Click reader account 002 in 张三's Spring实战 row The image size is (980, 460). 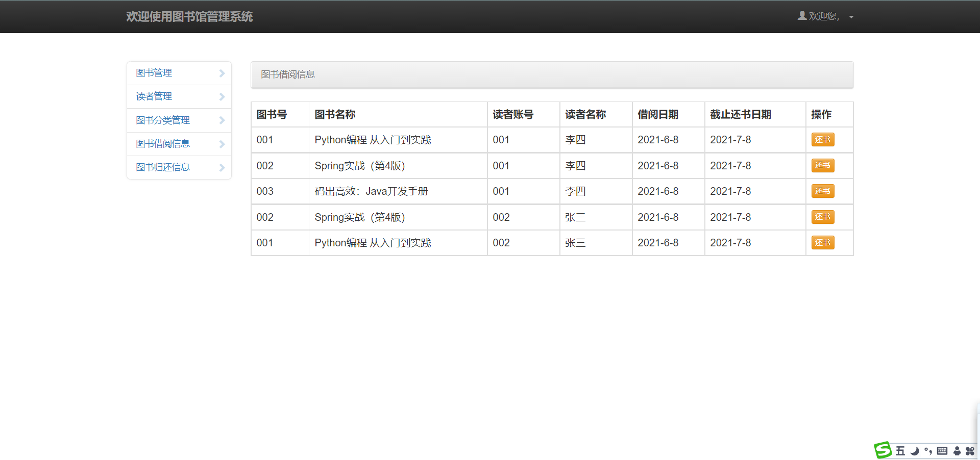click(x=501, y=217)
